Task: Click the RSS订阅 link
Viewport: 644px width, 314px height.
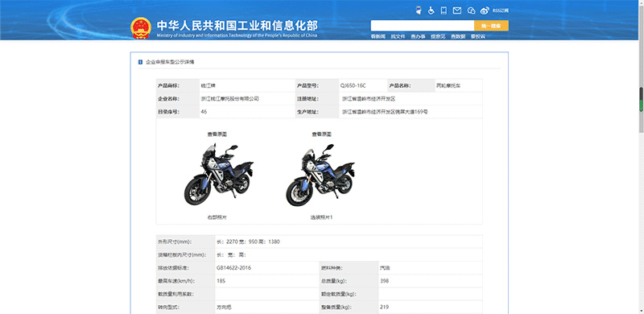Action: (501, 10)
